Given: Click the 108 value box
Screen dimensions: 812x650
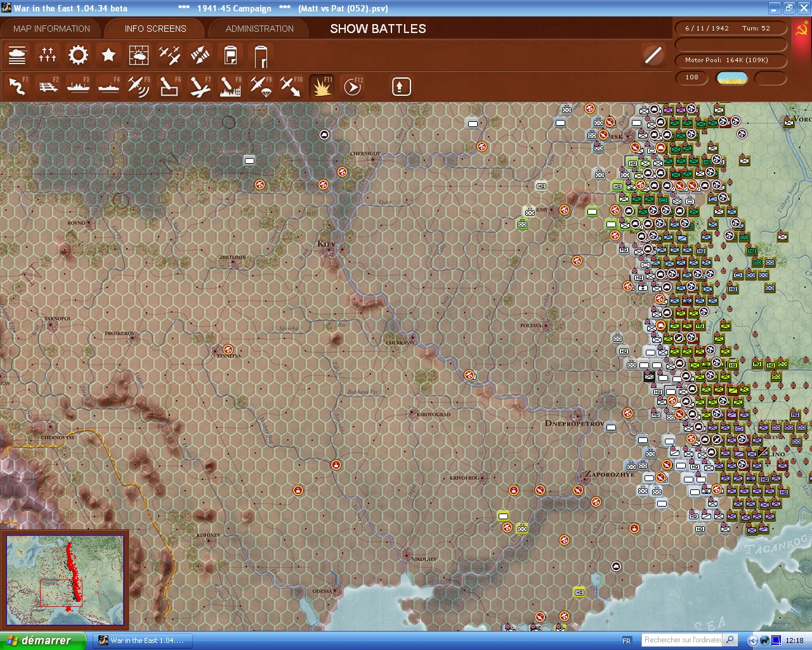Looking at the screenshot, I should point(692,77).
